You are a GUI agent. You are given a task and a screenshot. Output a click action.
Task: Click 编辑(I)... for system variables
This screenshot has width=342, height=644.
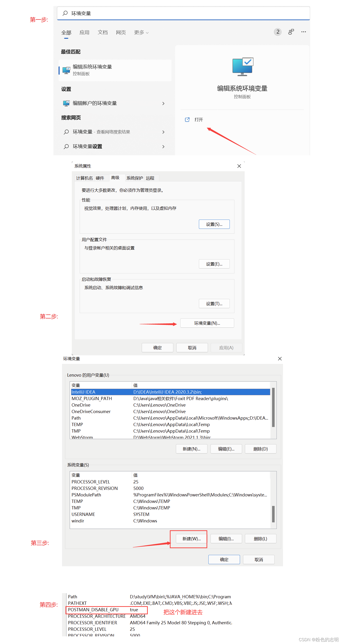coord(226,539)
